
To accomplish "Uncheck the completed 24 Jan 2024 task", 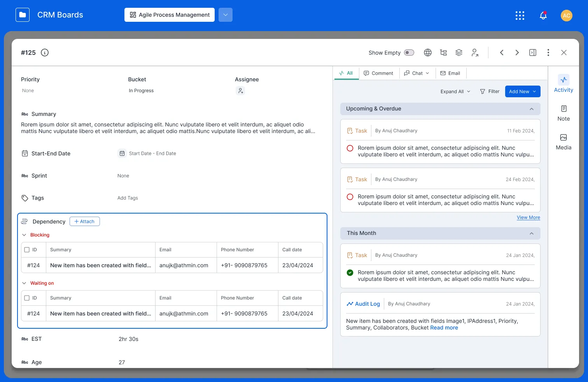I will tap(350, 273).
